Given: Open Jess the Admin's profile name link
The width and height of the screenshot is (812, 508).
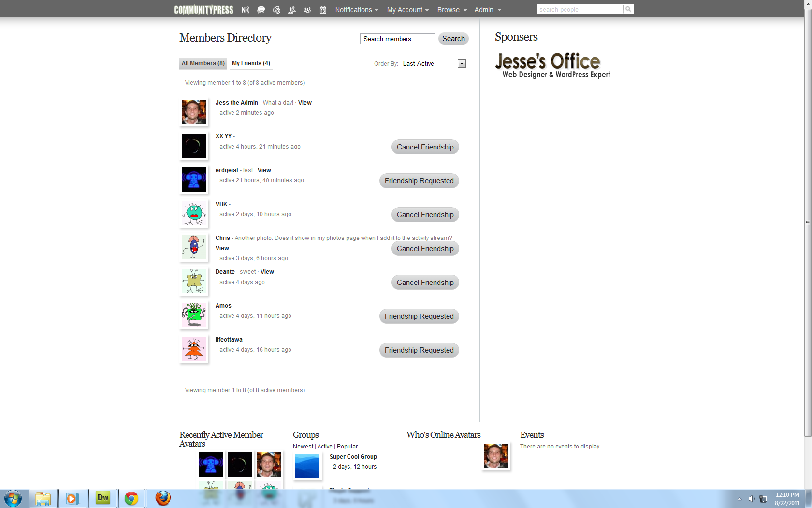Looking at the screenshot, I should 237,103.
